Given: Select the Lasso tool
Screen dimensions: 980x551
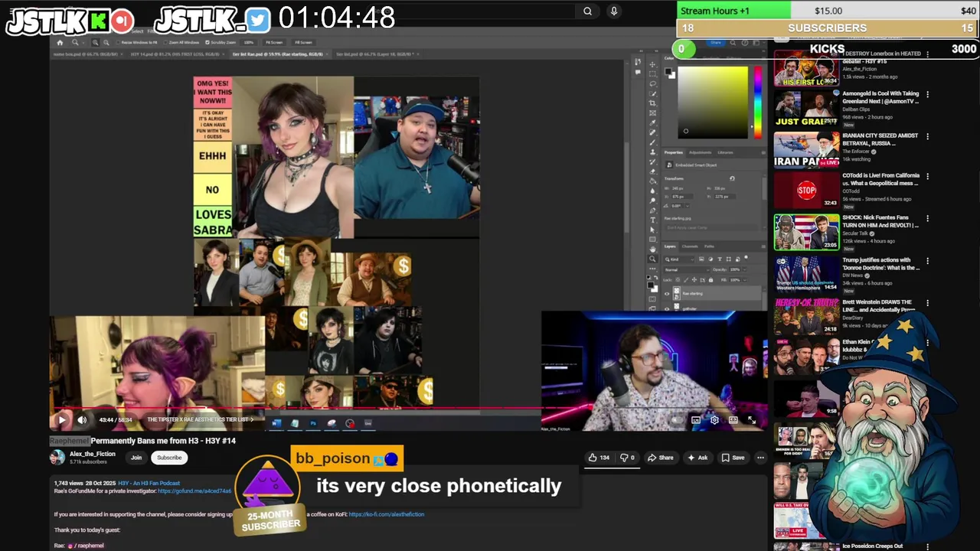Looking at the screenshot, I should (652, 83).
